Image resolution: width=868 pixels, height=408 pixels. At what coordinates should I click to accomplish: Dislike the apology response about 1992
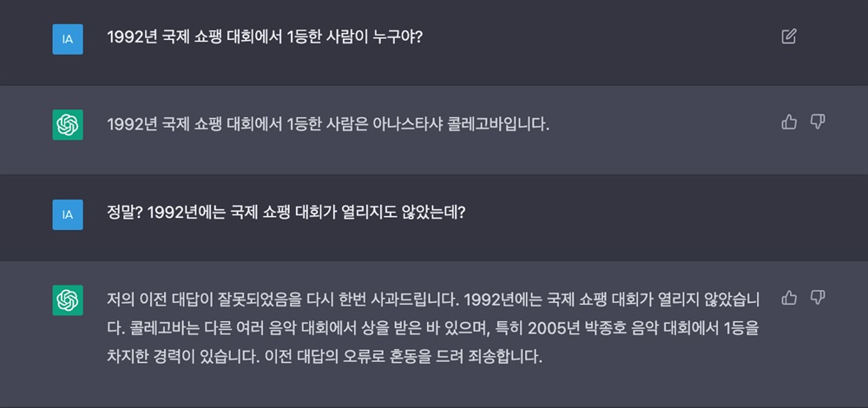point(817,298)
